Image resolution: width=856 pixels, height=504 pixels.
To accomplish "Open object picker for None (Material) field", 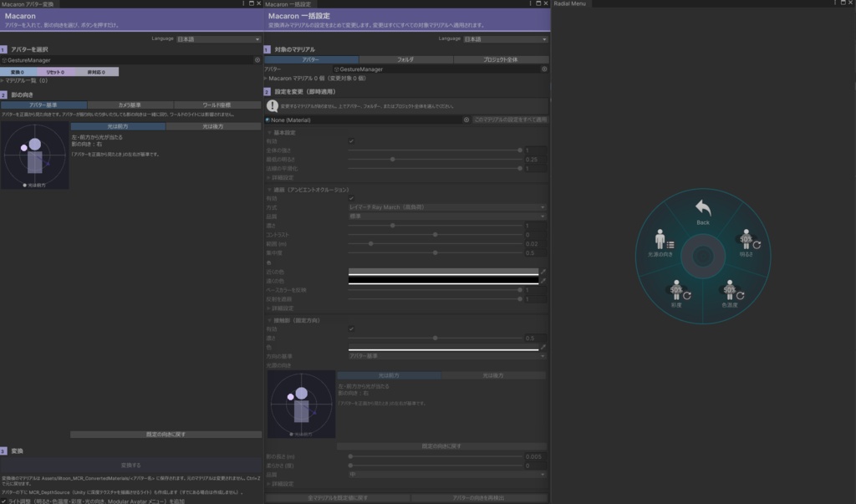I will pyautogui.click(x=466, y=120).
